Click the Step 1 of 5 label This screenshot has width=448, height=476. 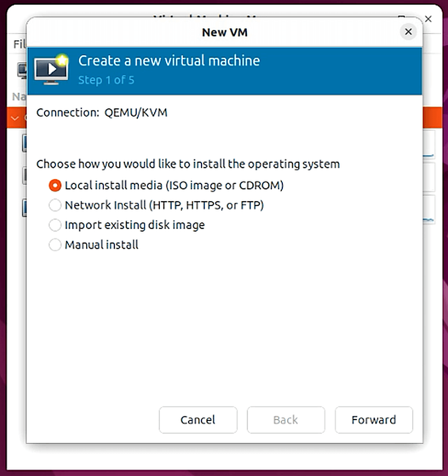click(106, 80)
